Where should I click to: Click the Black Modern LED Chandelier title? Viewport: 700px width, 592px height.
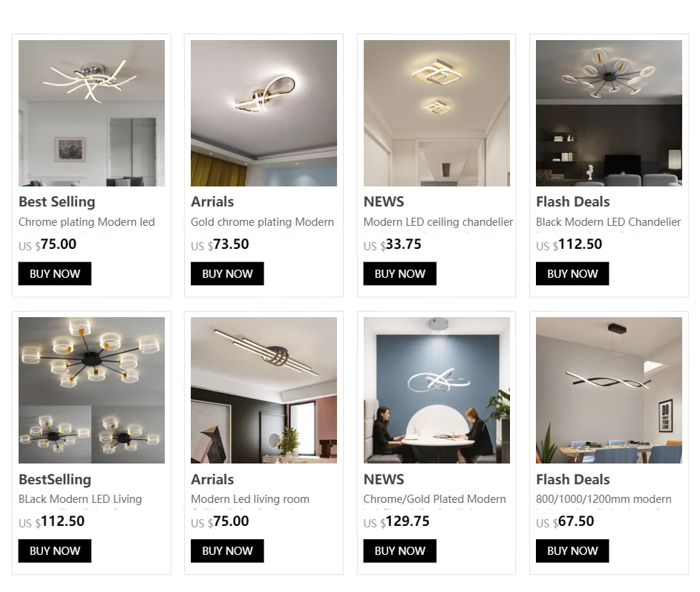(609, 222)
